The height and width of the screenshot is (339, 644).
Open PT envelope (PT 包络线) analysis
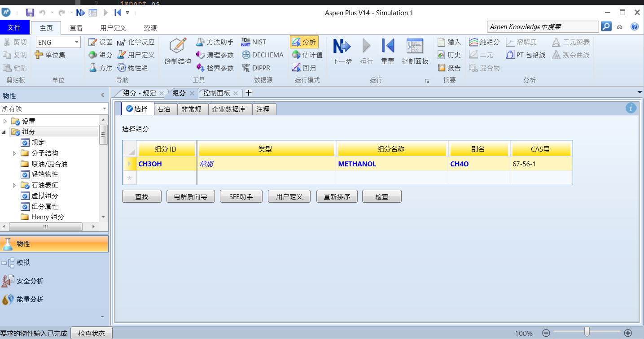(510, 55)
